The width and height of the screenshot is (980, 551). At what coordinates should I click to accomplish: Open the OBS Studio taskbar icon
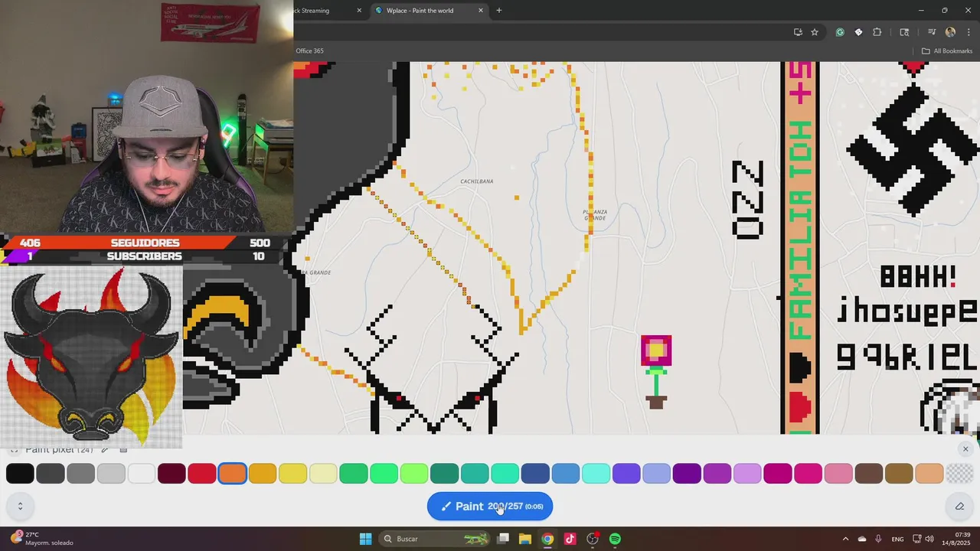point(593,539)
